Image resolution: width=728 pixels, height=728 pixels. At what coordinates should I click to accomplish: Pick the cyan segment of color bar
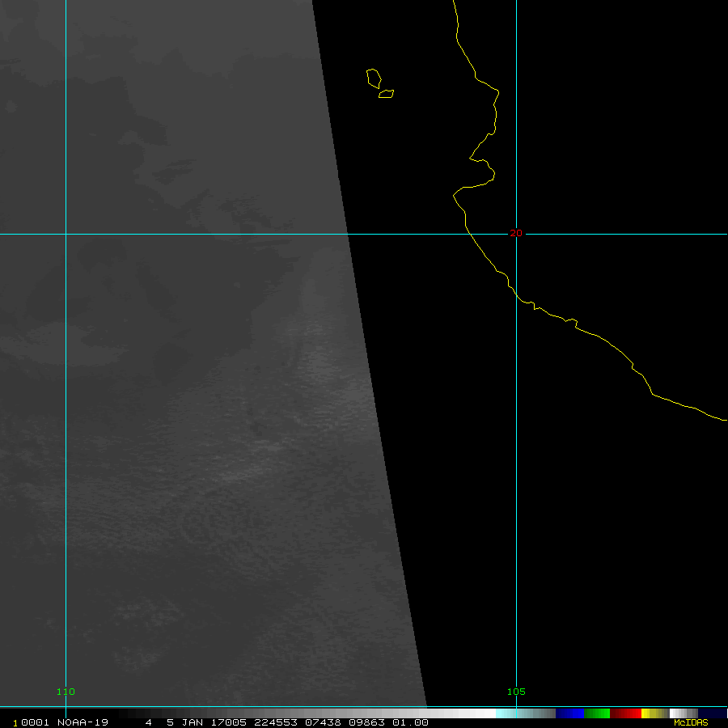coord(510,713)
